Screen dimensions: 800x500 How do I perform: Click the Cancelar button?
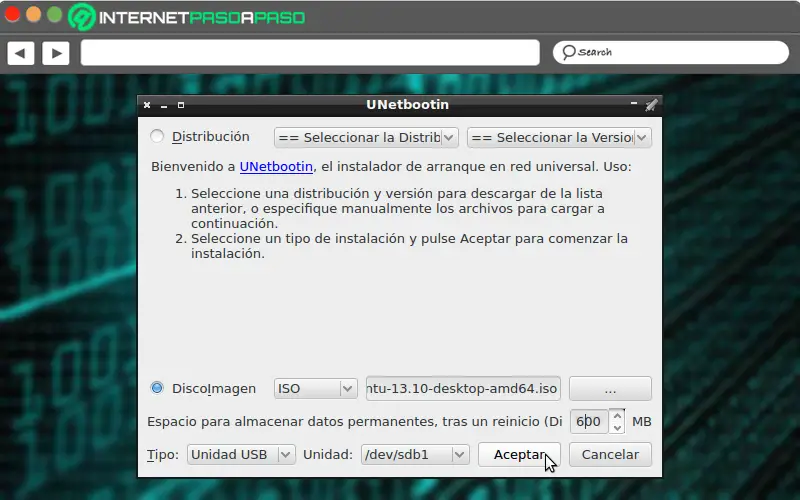tap(610, 455)
